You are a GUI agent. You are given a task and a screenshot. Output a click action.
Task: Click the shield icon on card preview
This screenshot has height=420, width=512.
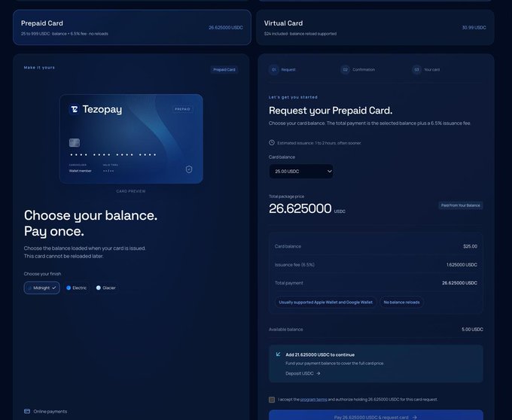point(189,169)
